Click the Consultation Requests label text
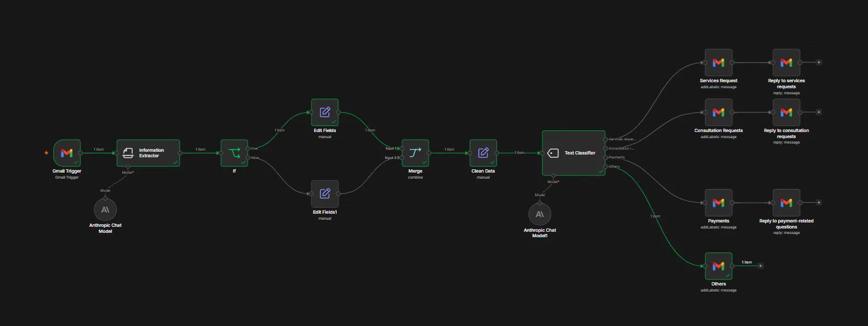Image resolution: width=868 pixels, height=326 pixels. tap(718, 130)
